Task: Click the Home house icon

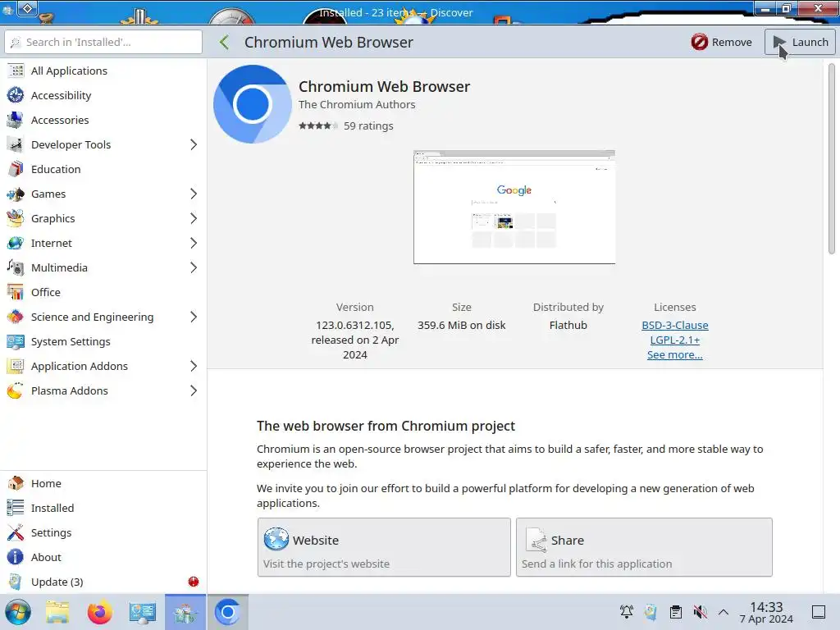Action: pyautogui.click(x=16, y=483)
